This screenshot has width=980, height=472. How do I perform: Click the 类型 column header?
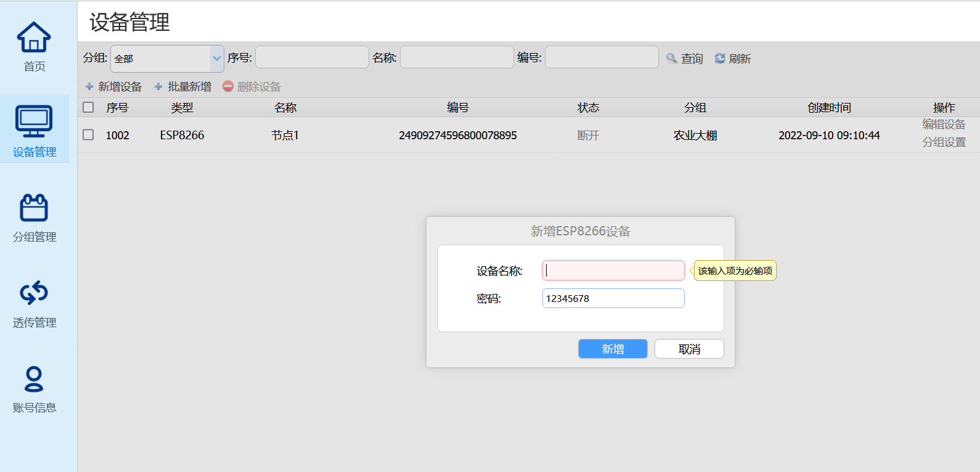point(182,108)
